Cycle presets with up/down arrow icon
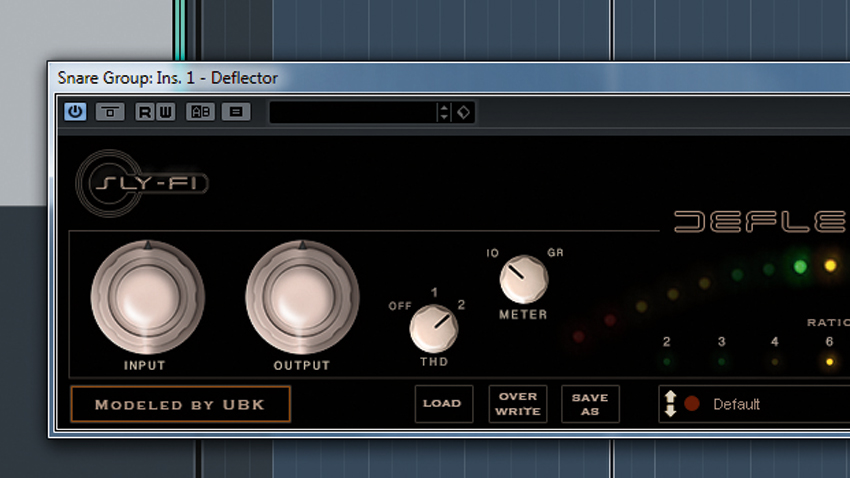 (671, 404)
